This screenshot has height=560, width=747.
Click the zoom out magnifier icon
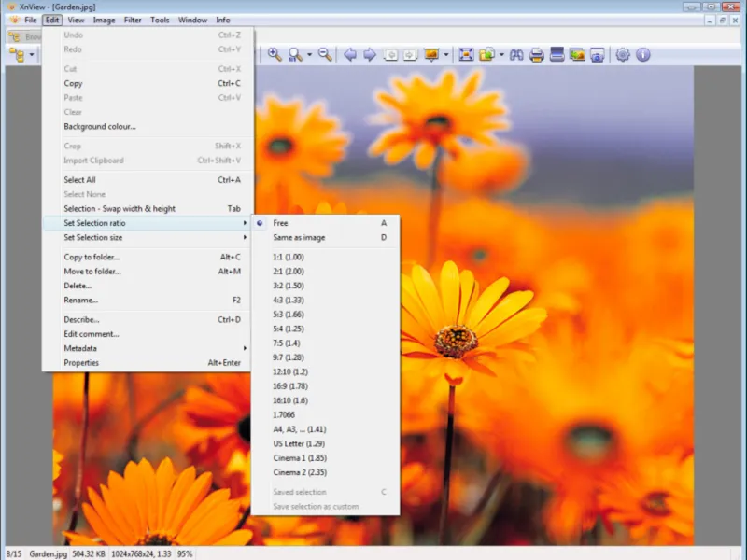325,55
